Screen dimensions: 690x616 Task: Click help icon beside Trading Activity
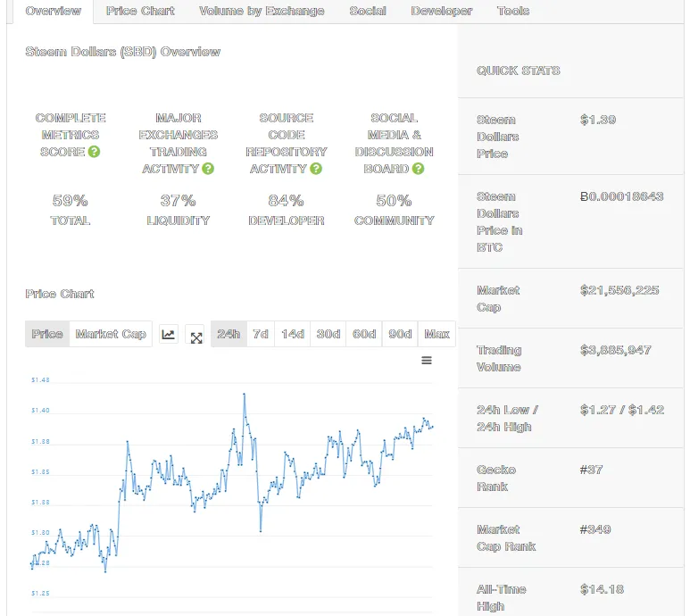click(x=208, y=169)
